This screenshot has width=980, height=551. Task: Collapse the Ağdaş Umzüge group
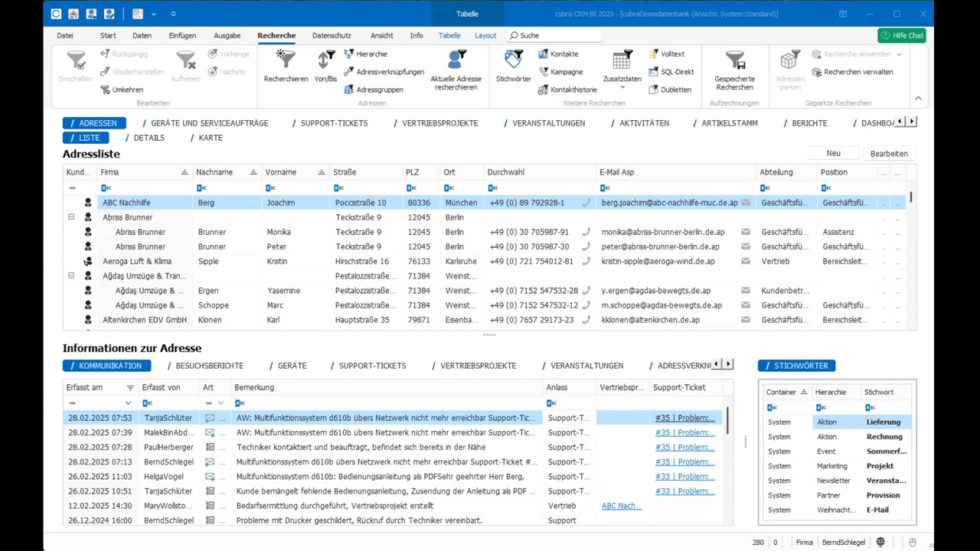point(71,275)
